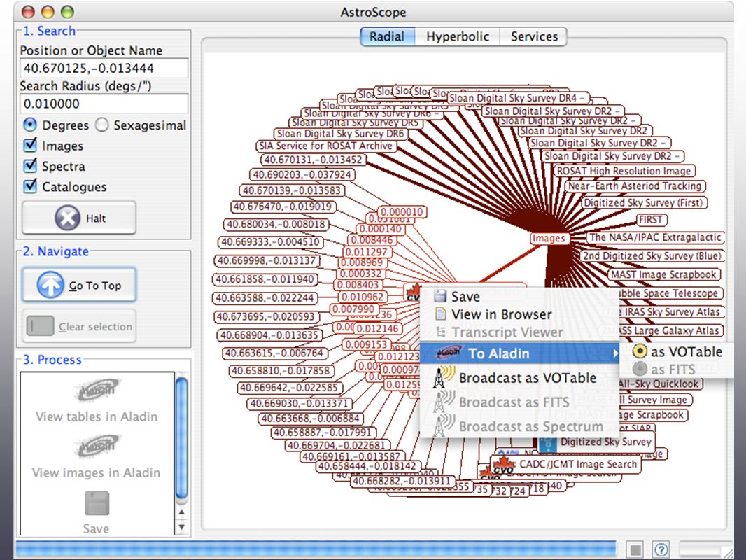Click the Halt button's X icon
746x560 pixels.
click(68, 218)
